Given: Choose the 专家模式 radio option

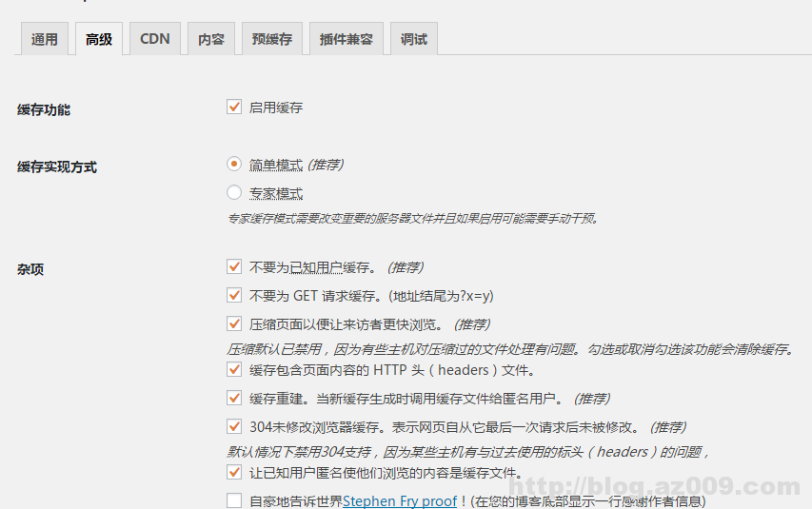Looking at the screenshot, I should (x=234, y=192).
